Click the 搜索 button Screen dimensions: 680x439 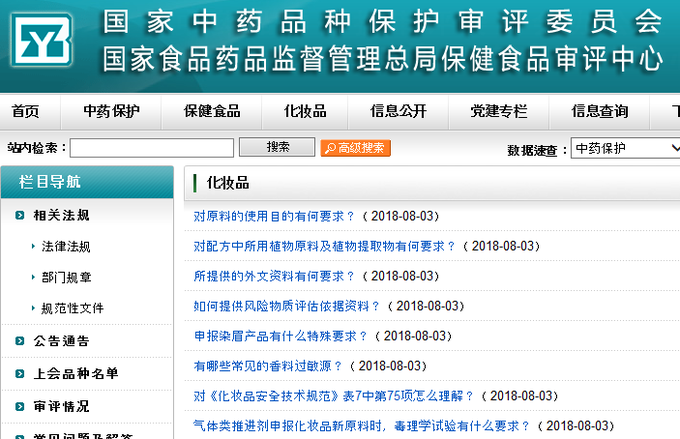click(x=277, y=147)
